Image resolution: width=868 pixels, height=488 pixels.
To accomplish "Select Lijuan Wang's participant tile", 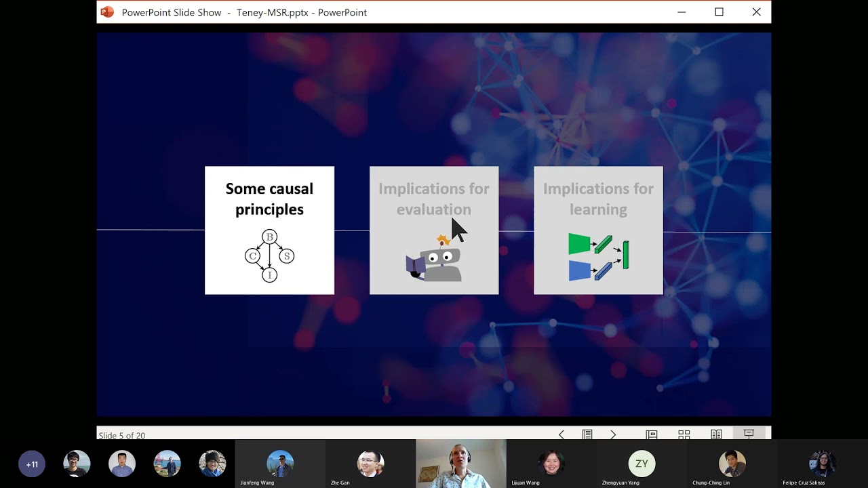I will tap(551, 464).
